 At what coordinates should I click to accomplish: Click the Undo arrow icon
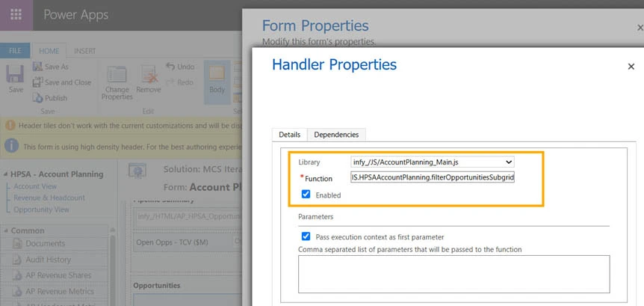170,67
